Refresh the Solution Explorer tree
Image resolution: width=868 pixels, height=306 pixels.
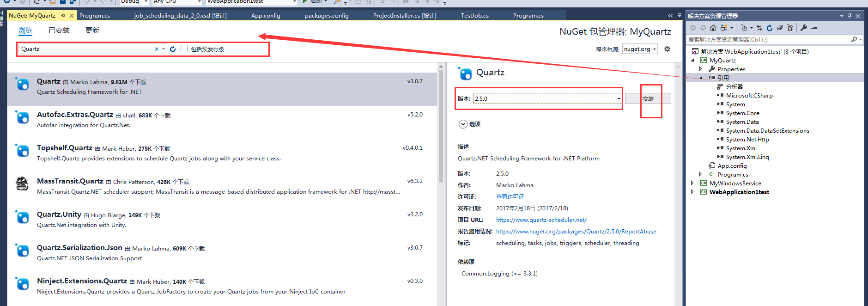(x=770, y=28)
